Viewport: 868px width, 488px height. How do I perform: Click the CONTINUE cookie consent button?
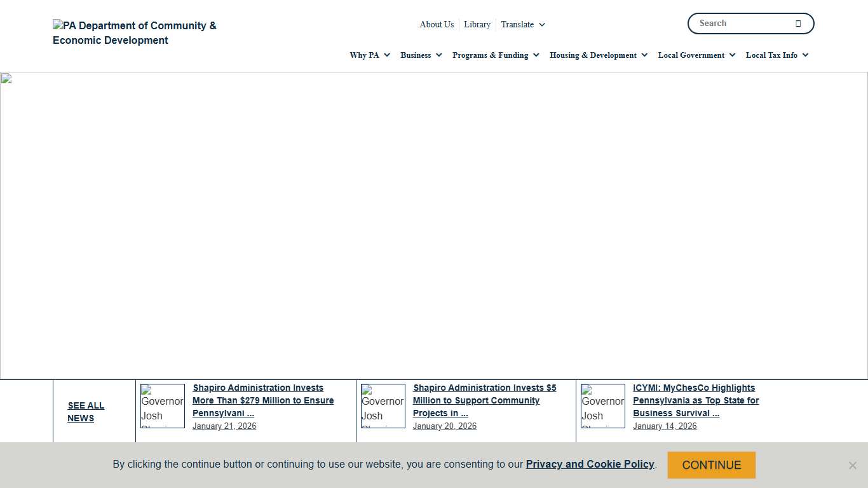(x=711, y=465)
